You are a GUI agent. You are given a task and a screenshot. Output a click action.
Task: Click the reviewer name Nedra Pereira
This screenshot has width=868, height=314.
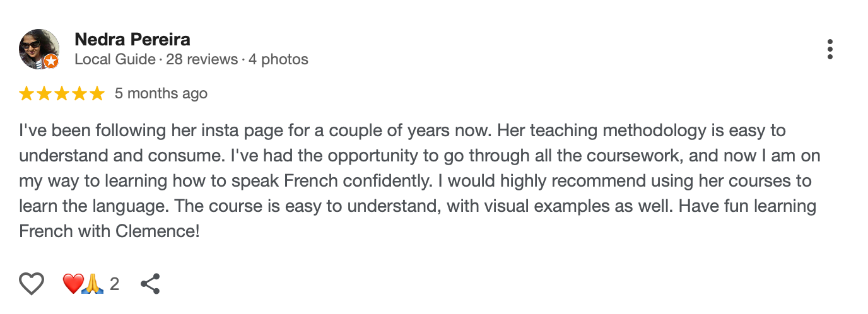pos(132,40)
